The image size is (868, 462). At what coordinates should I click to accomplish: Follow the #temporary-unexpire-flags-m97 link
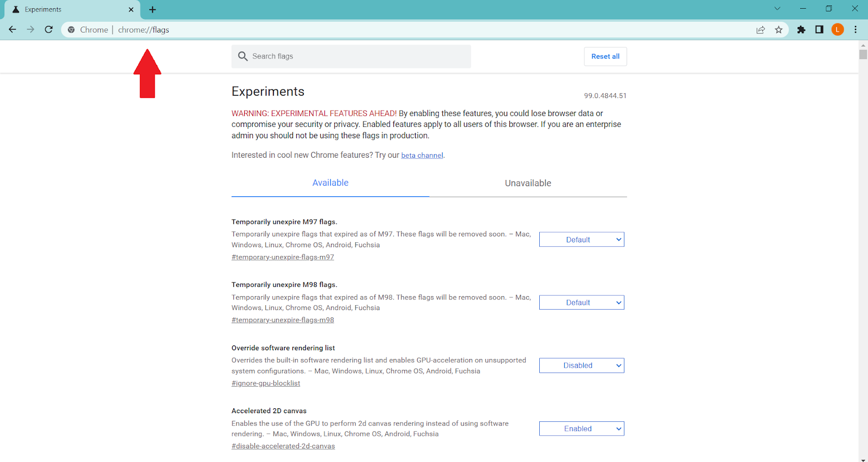283,258
